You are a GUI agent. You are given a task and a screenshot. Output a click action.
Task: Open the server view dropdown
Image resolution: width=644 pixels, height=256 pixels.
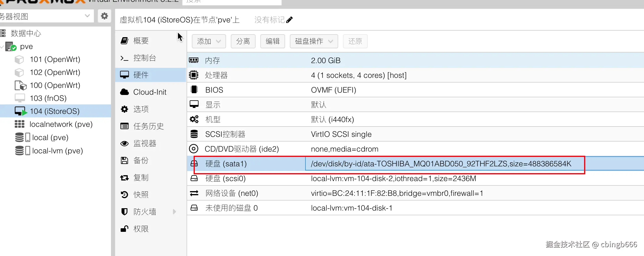pyautogui.click(x=87, y=16)
